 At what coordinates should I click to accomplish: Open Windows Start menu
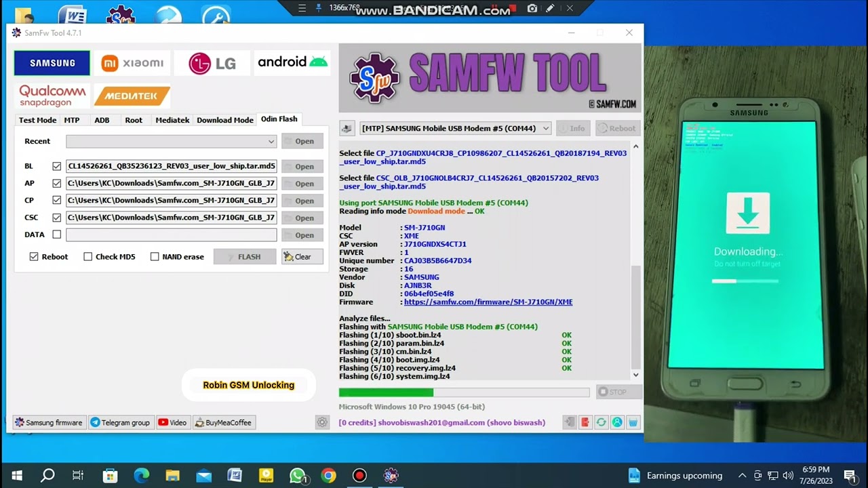click(x=16, y=476)
